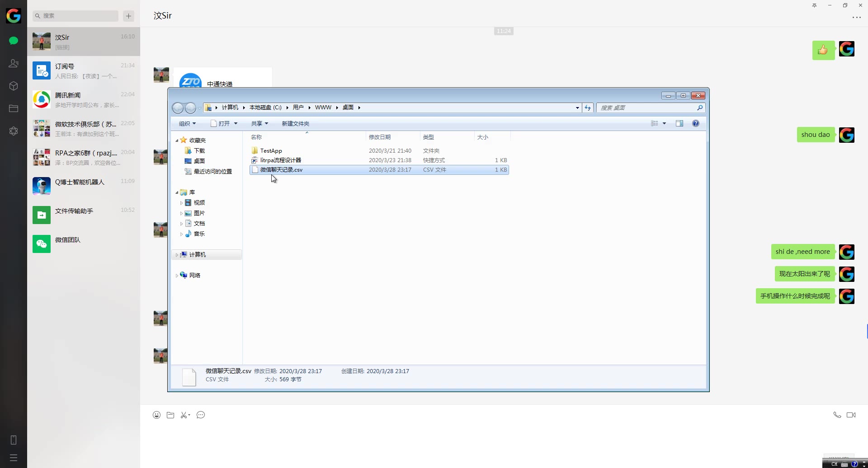Click the 用户 breadcrumb segment
868x468 pixels.
298,108
